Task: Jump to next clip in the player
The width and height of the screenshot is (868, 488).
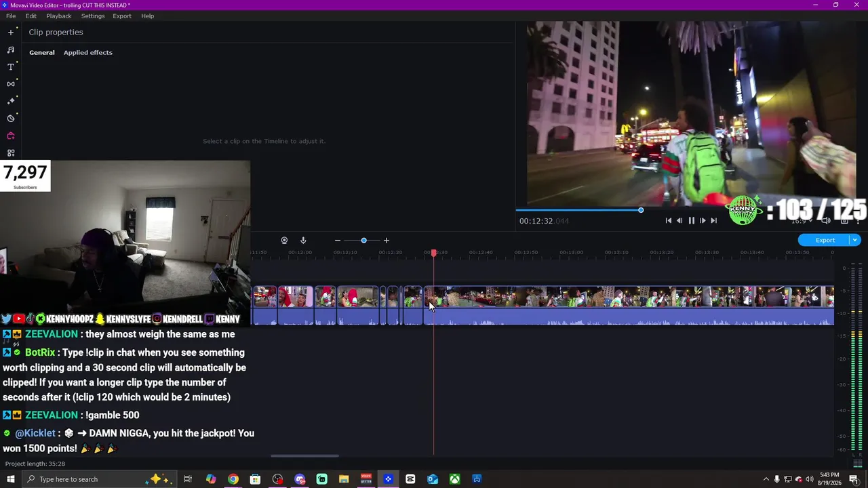Action: [713, 220]
